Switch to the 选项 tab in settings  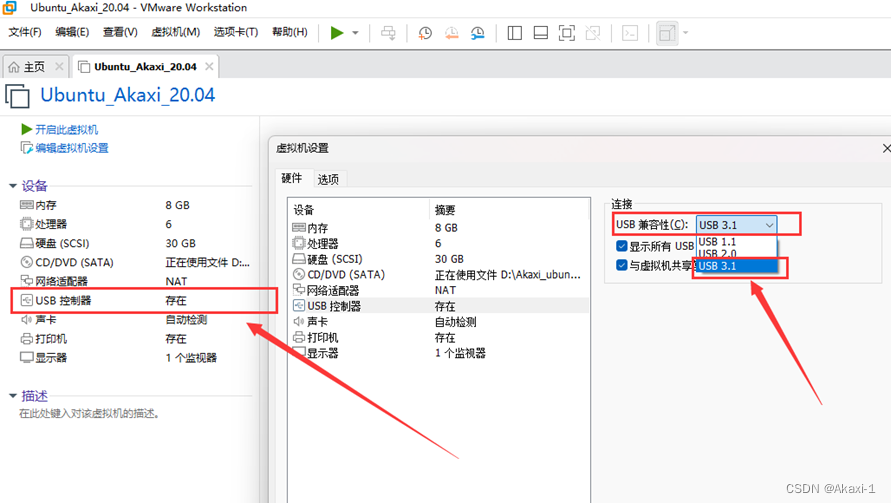[x=328, y=180]
